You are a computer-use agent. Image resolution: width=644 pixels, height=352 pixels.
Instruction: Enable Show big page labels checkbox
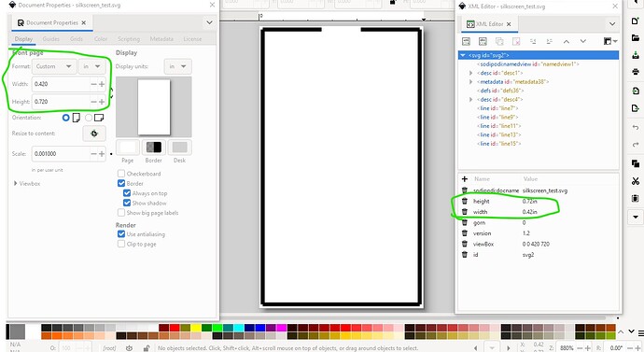click(x=121, y=213)
